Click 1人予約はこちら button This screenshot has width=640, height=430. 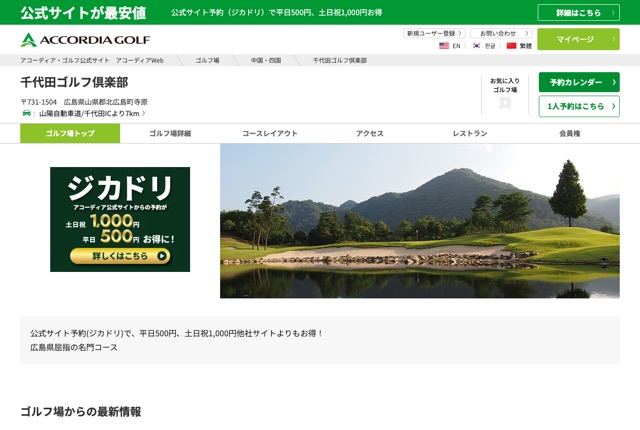[x=579, y=106]
